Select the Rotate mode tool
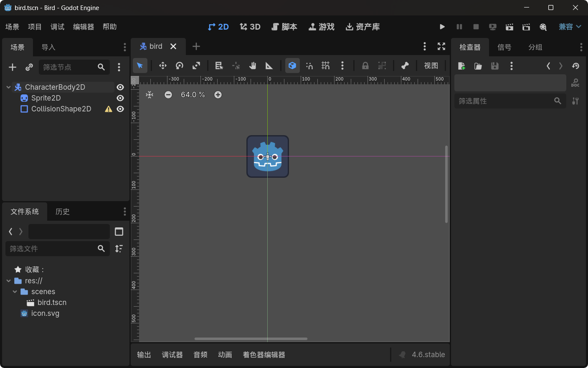The height and width of the screenshot is (368, 588). click(180, 66)
